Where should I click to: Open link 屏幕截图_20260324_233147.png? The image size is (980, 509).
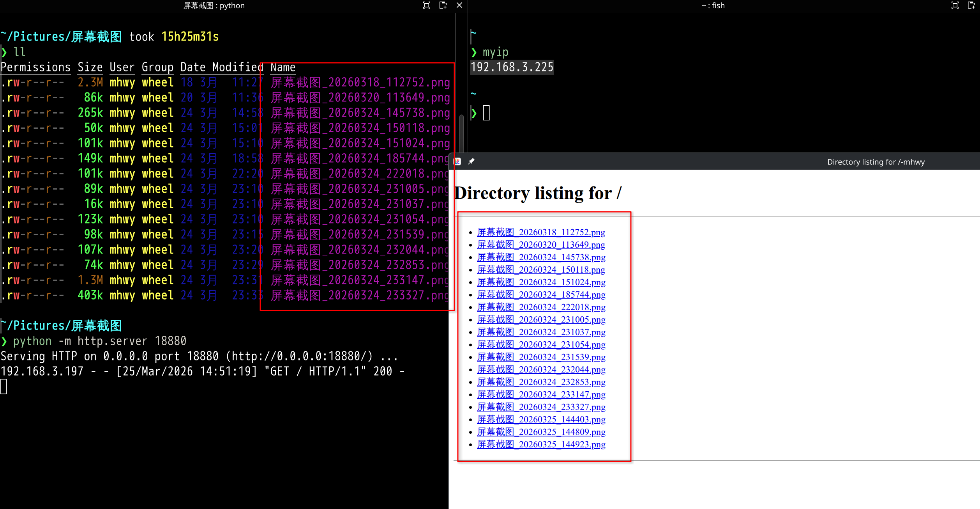[x=541, y=395]
